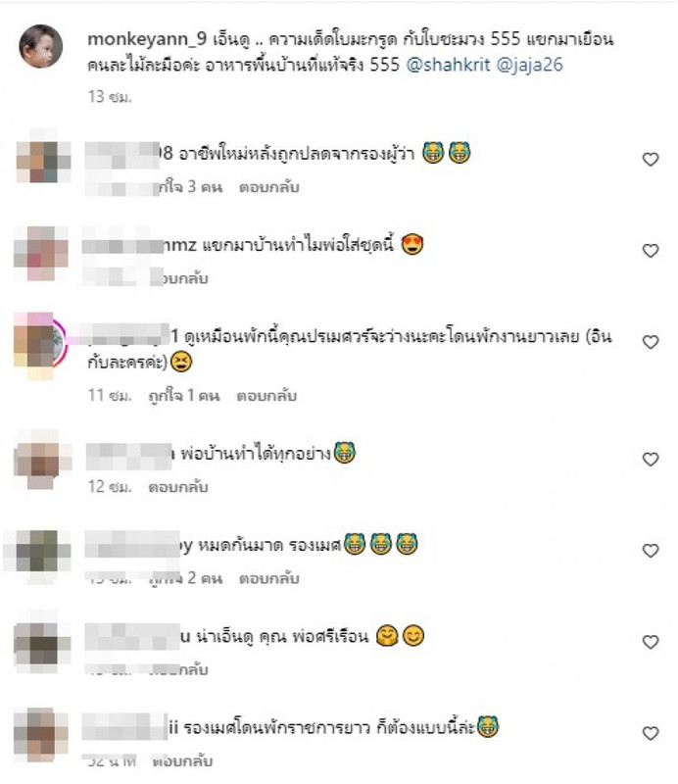Reply to the รองเมศโดนพักราชการยาว comment

point(182,761)
